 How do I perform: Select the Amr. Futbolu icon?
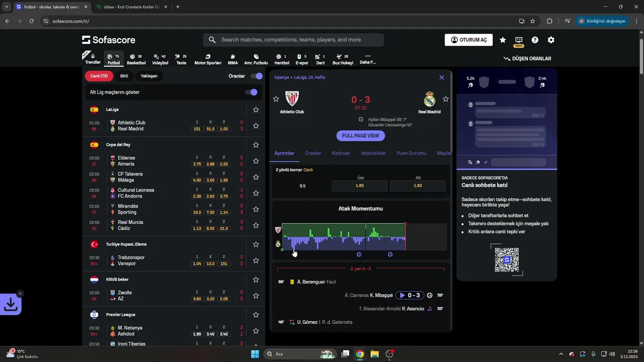tap(256, 59)
